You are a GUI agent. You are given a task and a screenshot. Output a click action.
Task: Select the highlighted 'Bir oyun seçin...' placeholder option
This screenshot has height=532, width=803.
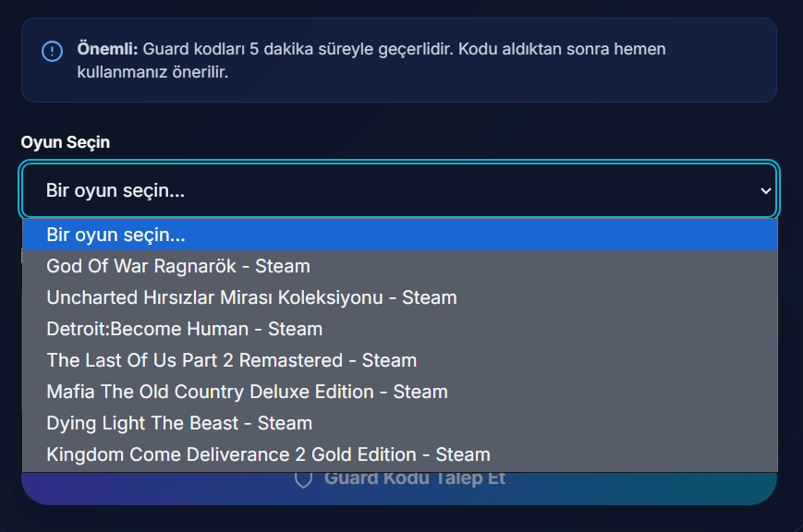399,235
